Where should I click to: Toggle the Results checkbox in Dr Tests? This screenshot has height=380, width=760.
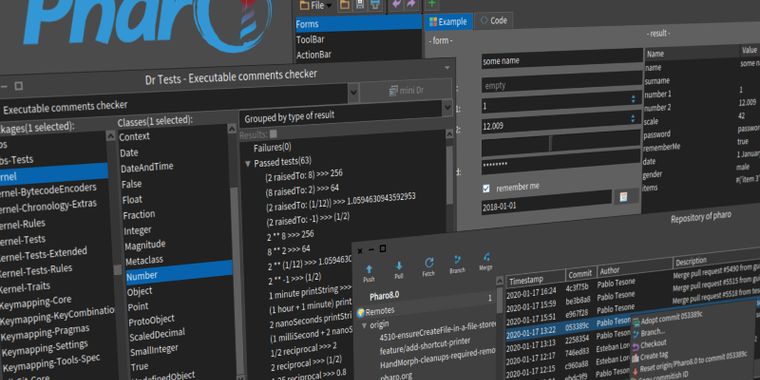273,133
